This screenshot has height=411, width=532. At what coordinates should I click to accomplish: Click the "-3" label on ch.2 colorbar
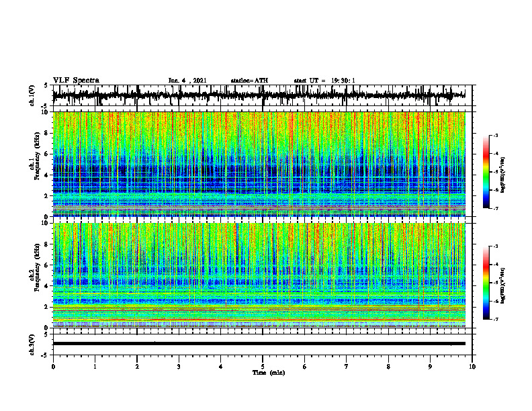pos(496,246)
